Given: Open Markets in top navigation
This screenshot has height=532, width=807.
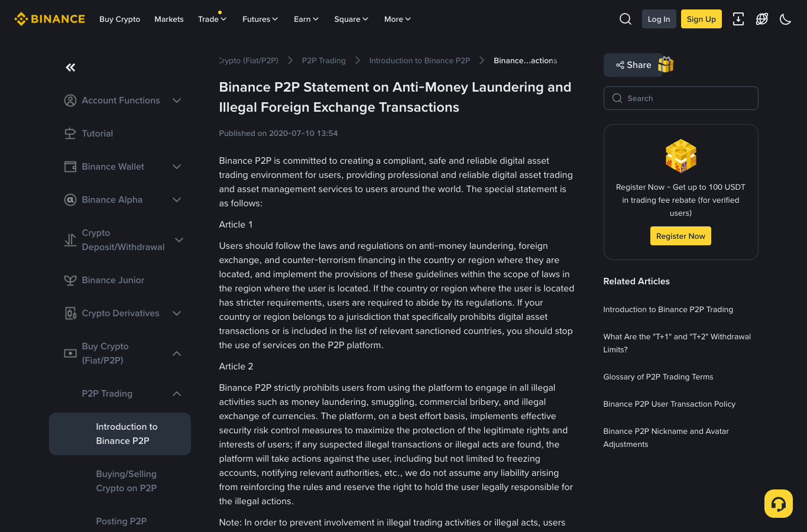Looking at the screenshot, I should coord(169,19).
